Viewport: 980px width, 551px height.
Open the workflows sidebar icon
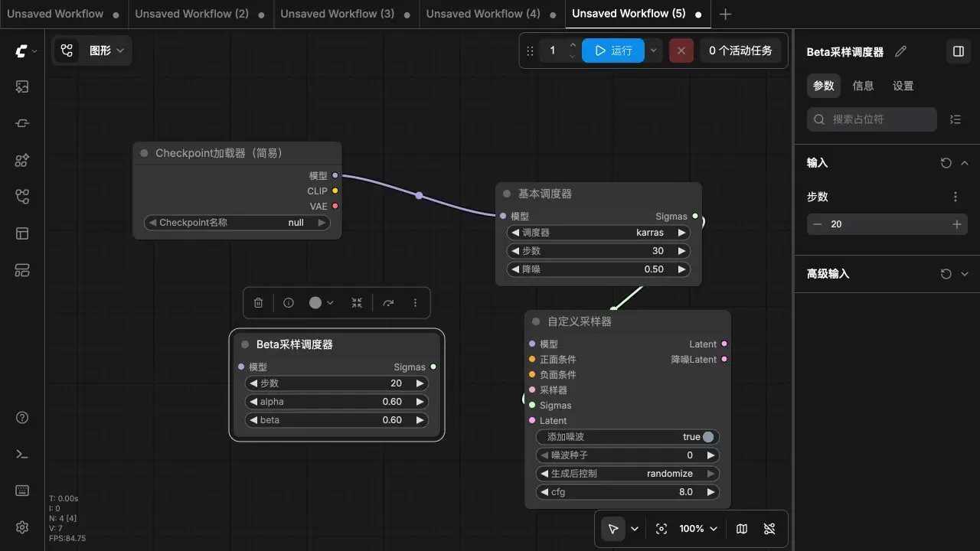[x=22, y=197]
